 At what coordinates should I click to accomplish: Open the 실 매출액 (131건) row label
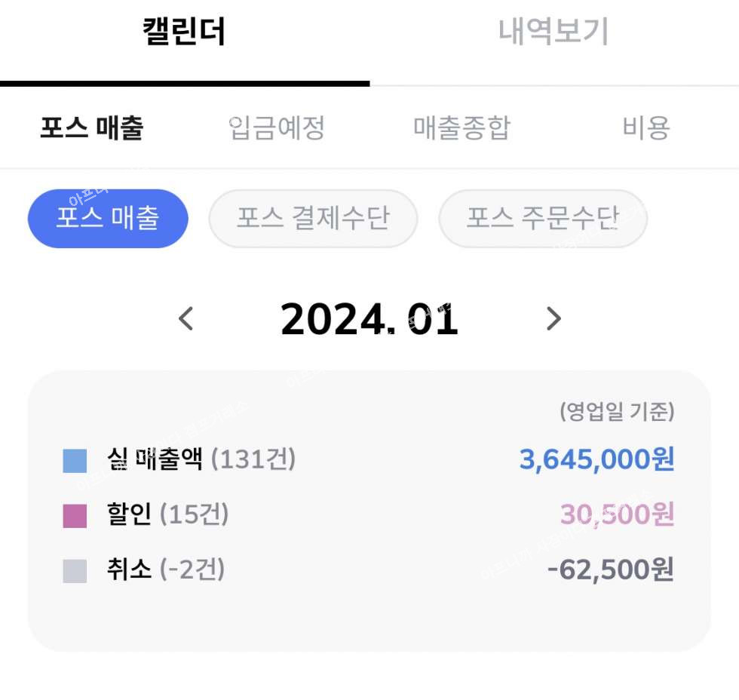pyautogui.click(x=201, y=459)
